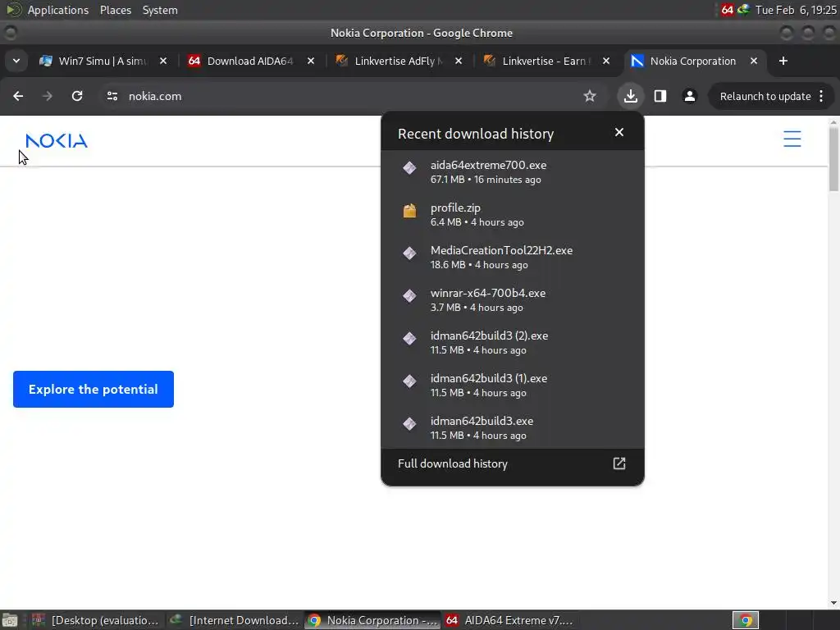The image size is (840, 630).
Task: Bookmark this page with the star icon
Action: click(x=589, y=96)
